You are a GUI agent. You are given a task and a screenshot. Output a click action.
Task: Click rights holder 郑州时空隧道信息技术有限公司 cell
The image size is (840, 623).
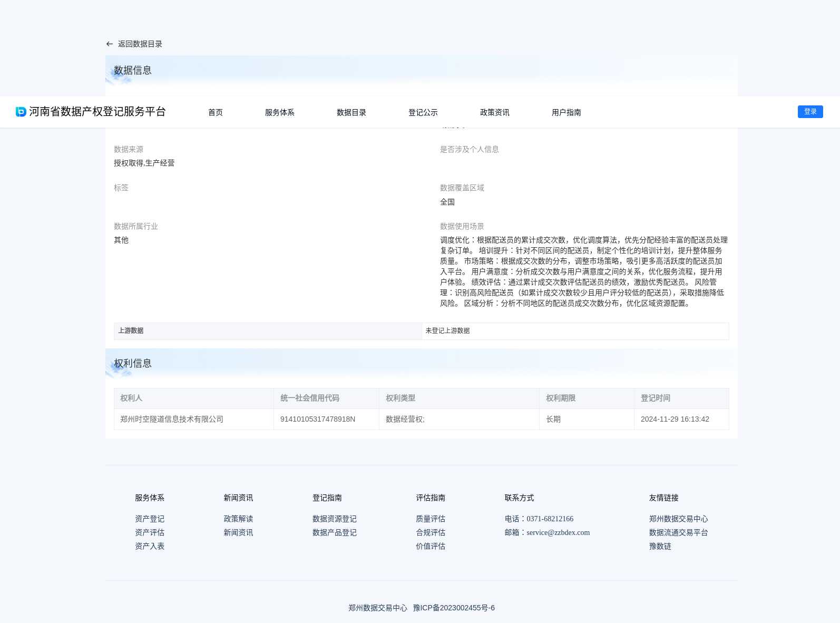[x=194, y=420]
